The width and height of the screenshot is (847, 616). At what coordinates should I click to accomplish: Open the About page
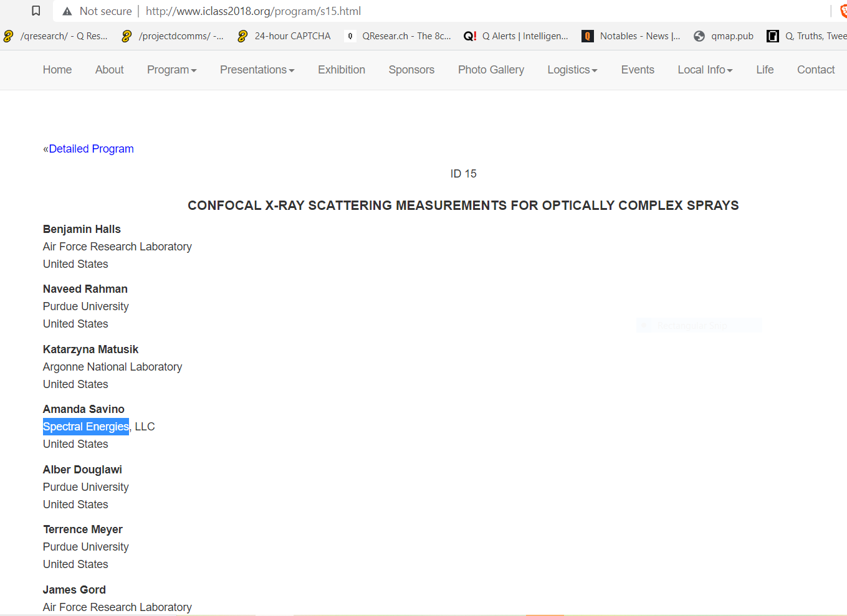point(110,70)
